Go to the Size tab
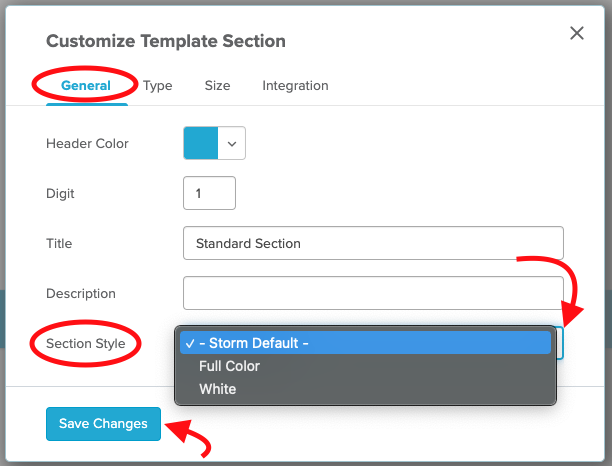 217,85
